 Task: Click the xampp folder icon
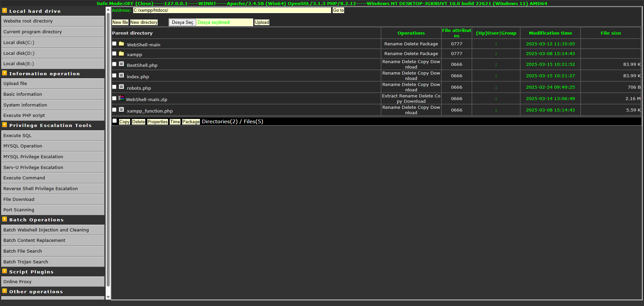[x=121, y=53]
